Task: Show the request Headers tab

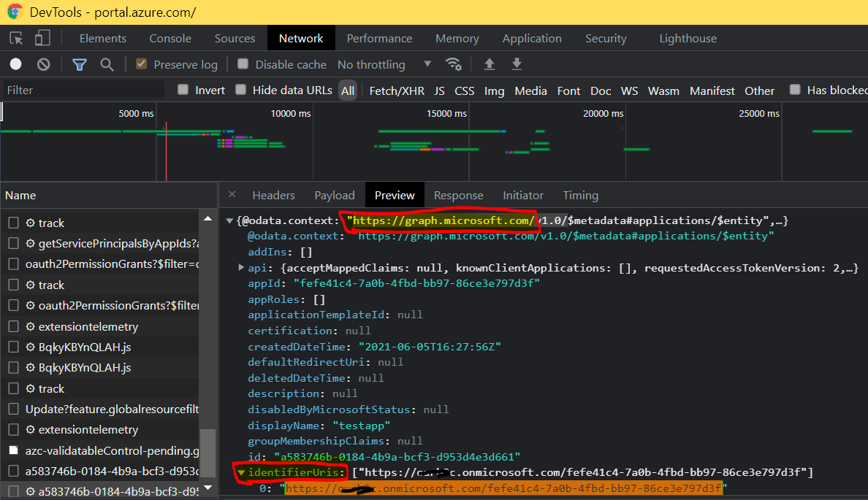Action: coord(273,195)
